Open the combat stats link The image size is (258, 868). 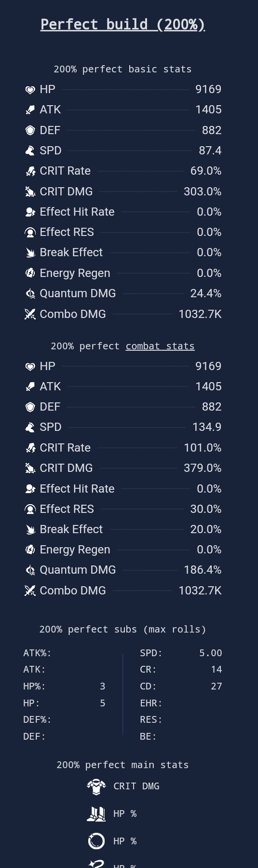point(160,346)
